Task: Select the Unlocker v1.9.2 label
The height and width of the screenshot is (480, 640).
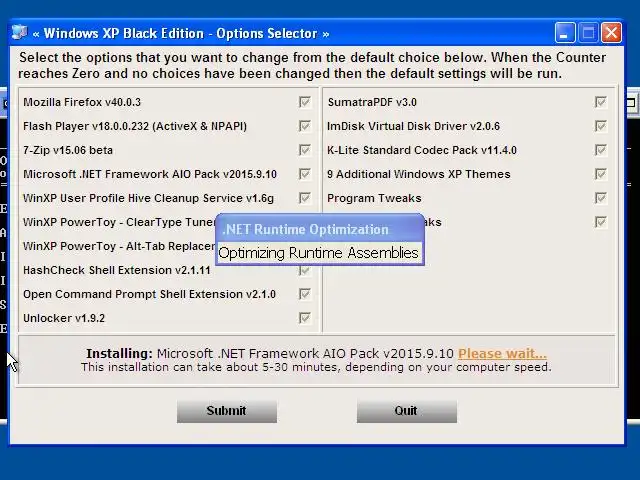Action: (x=64, y=318)
